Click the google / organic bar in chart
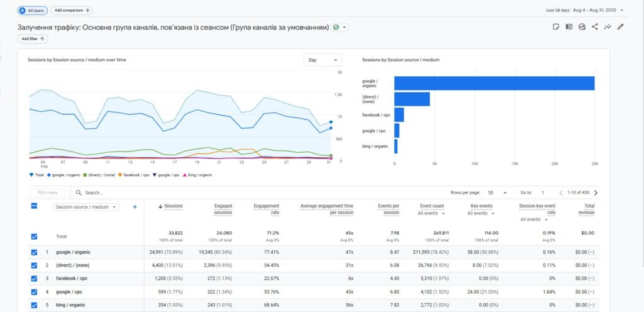This screenshot has width=644, height=312. (x=494, y=83)
